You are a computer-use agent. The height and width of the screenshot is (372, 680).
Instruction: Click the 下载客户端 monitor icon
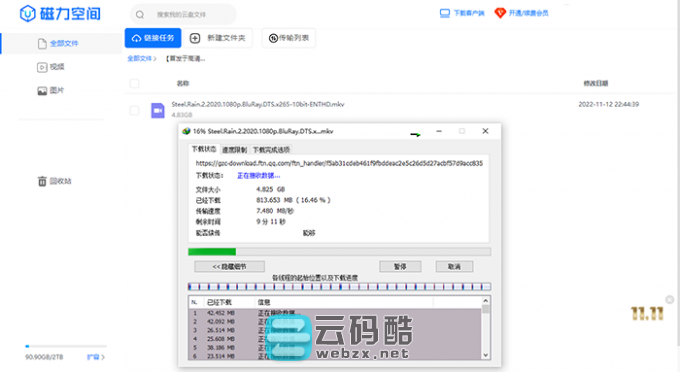(445, 13)
